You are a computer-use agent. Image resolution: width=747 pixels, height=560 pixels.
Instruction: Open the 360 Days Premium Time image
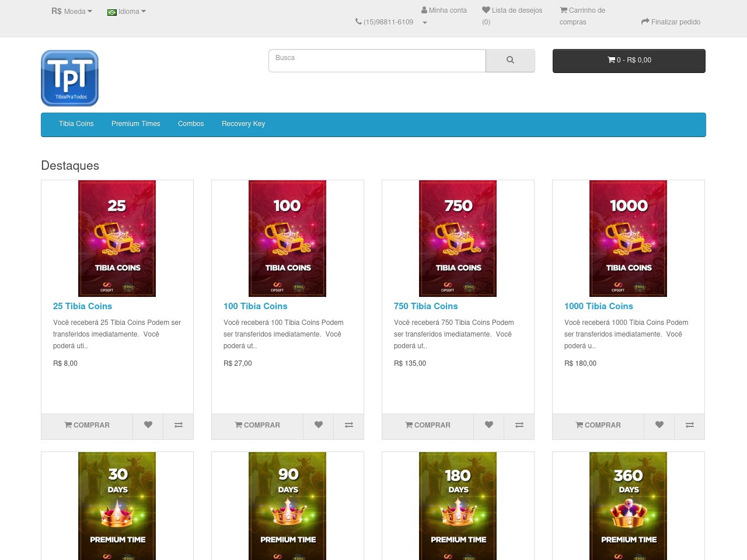pyautogui.click(x=629, y=506)
